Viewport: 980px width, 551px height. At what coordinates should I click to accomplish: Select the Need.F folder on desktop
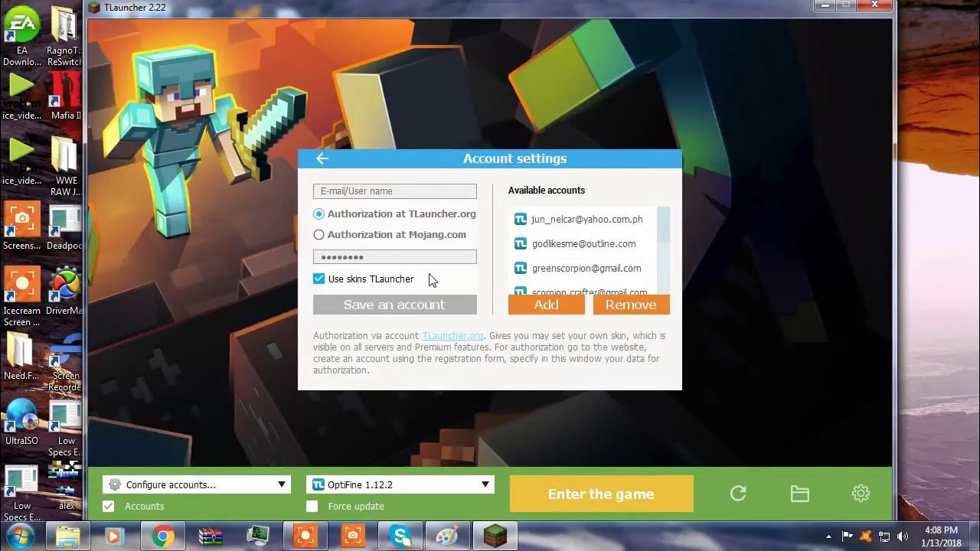pos(21,357)
